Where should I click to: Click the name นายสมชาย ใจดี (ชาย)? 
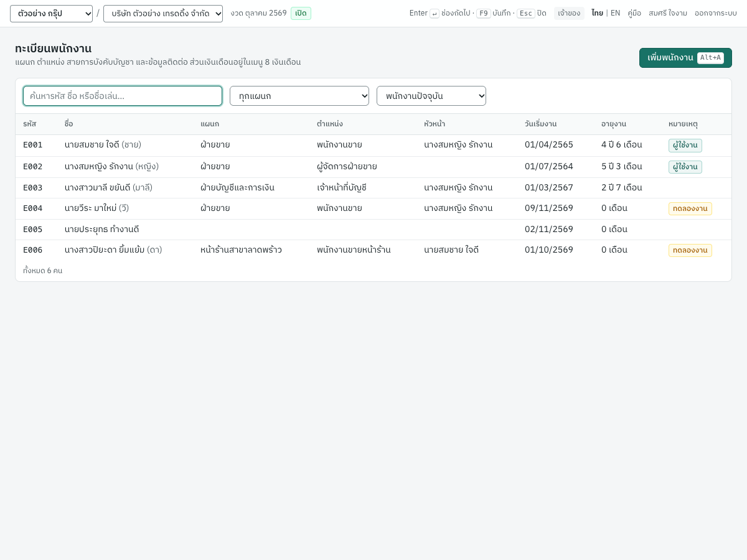coord(103,145)
